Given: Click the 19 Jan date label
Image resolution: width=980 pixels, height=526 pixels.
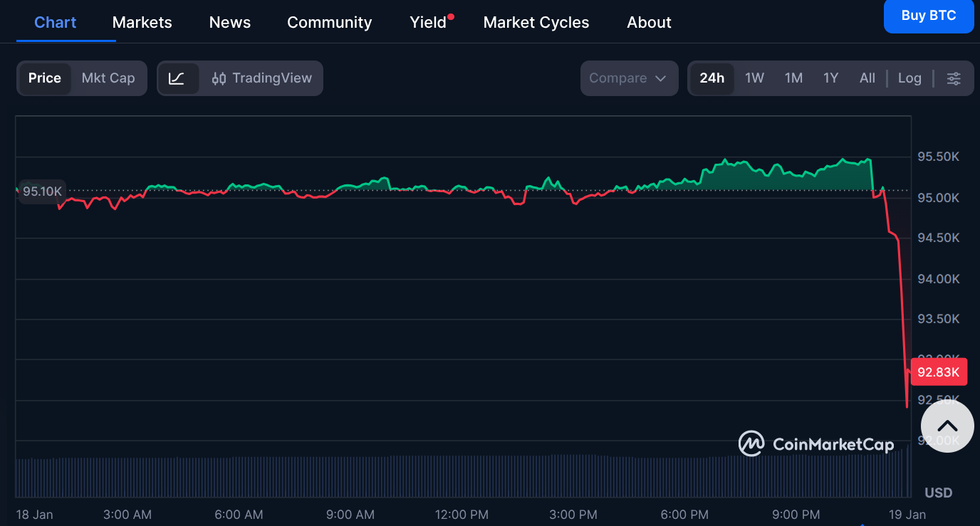Looking at the screenshot, I should (907, 515).
